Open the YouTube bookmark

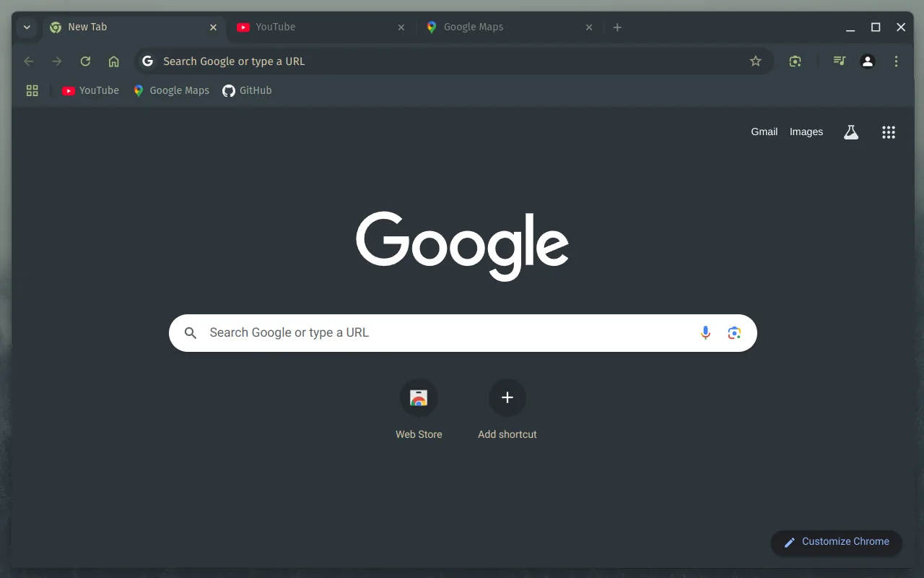(90, 90)
